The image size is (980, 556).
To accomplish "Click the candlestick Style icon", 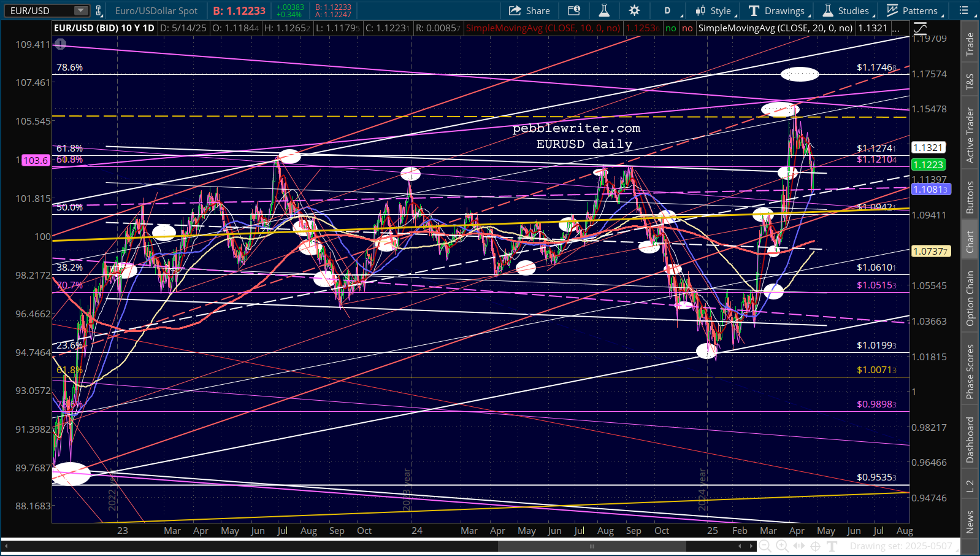I will tap(700, 10).
